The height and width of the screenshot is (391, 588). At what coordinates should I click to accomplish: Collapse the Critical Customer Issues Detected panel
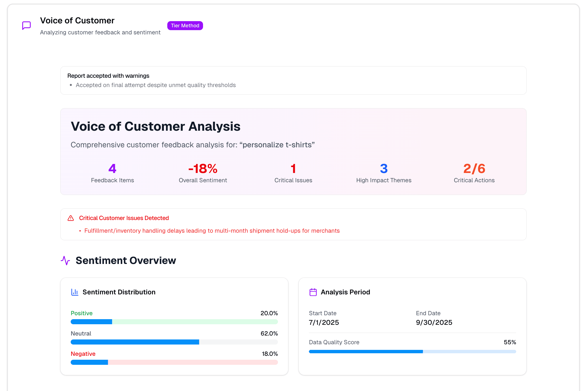coord(124,218)
